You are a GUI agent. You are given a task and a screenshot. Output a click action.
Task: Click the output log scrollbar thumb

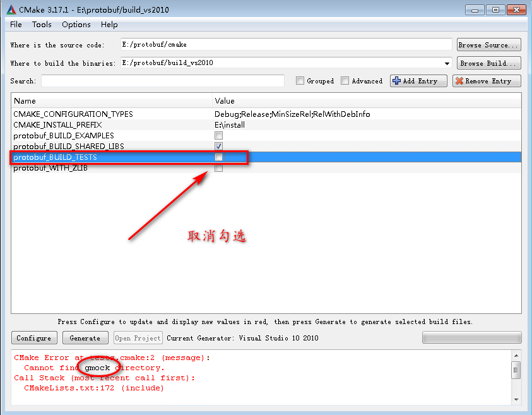516,370
